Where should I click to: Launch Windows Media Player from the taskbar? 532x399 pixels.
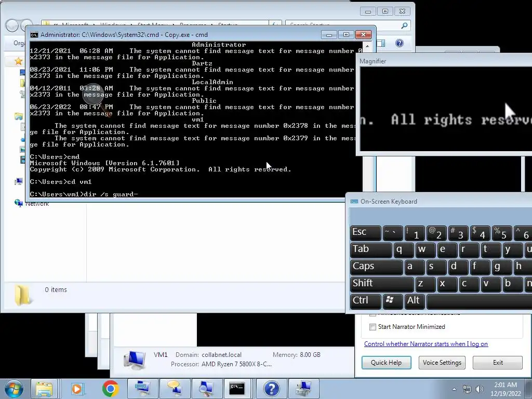77,389
